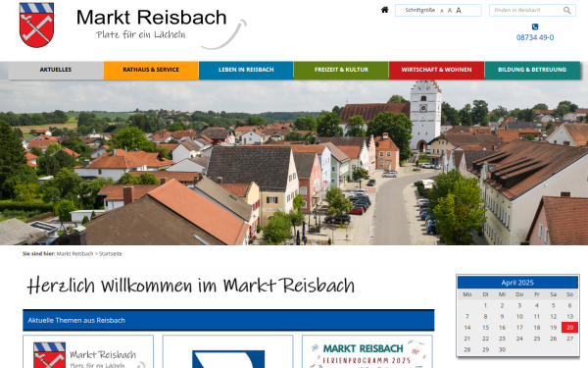The image size is (588, 368).
Task: Open the AKTUELLES menu
Action: pyautogui.click(x=56, y=70)
